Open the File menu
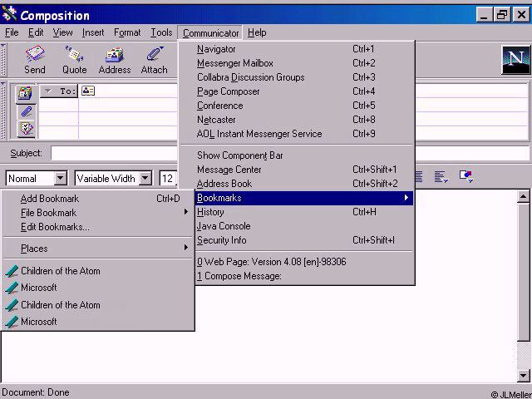The image size is (532, 399). [12, 32]
